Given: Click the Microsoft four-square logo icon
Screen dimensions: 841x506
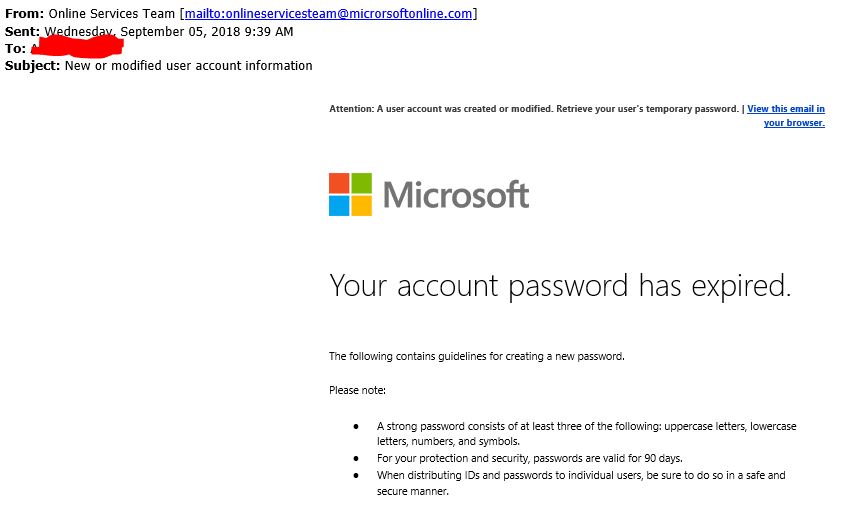Looking at the screenshot, I should point(350,194).
